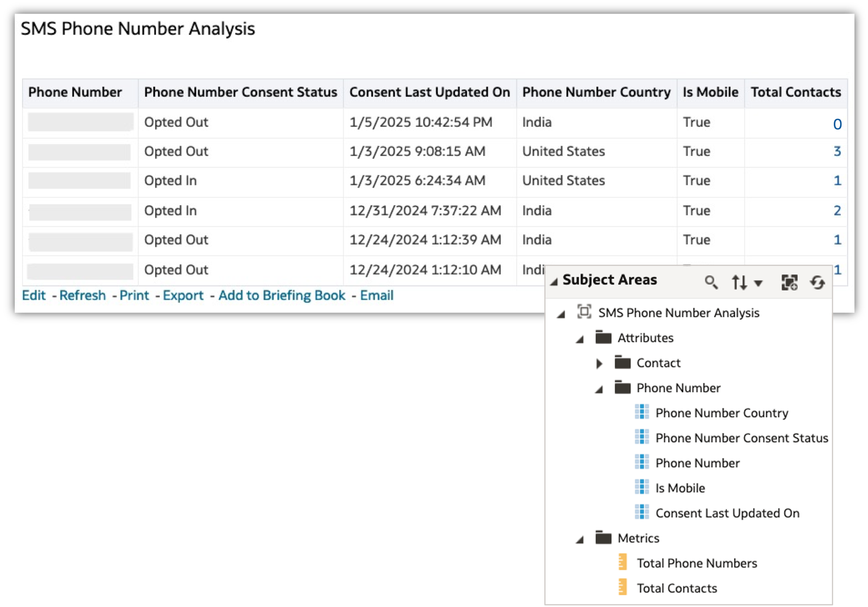This screenshot has width=868, height=607.
Task: Click the Attributes folder icon
Action: coord(603,337)
